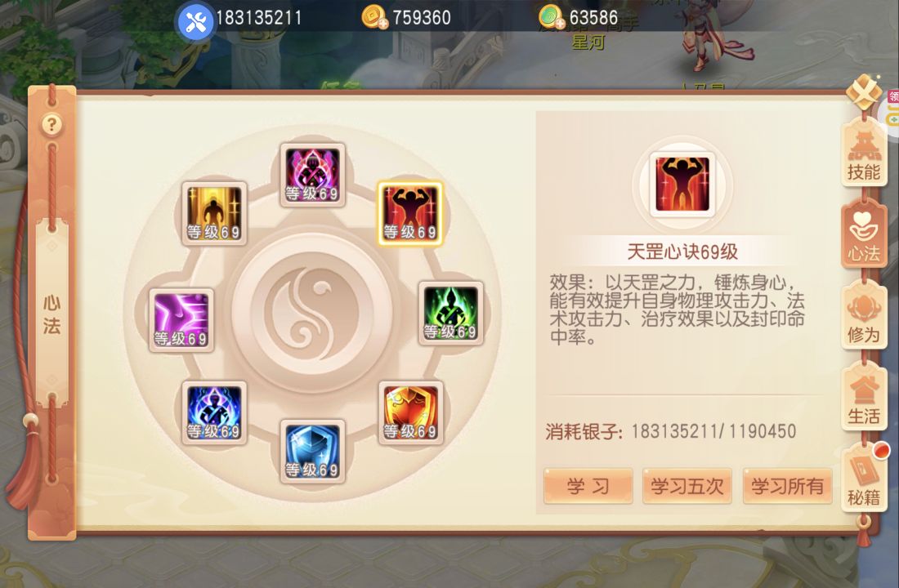Screen dimensions: 899x588
Task: Open the 生活 tab
Action: (x=864, y=397)
